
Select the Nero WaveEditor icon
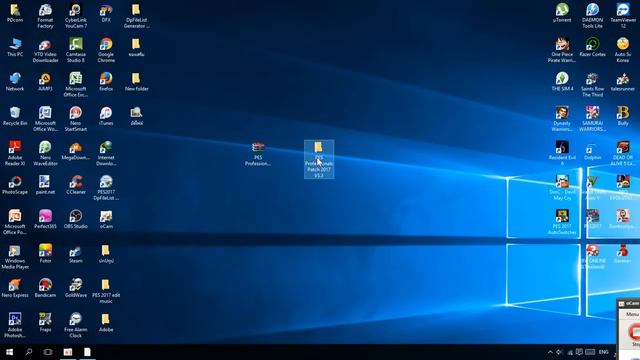pos(45,153)
